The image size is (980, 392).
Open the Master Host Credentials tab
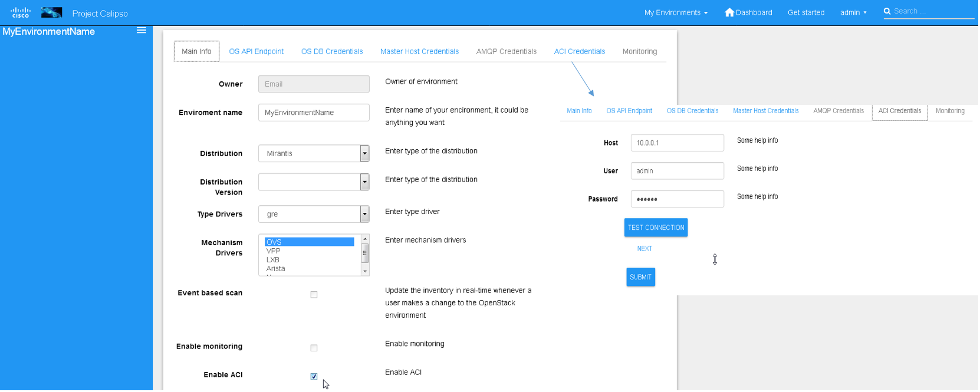pos(419,52)
